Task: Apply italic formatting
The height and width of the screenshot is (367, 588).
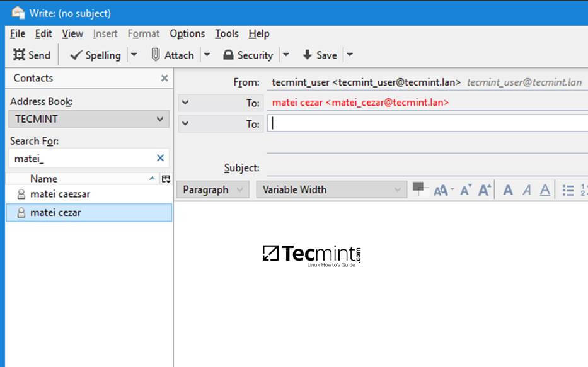Action: 526,189
